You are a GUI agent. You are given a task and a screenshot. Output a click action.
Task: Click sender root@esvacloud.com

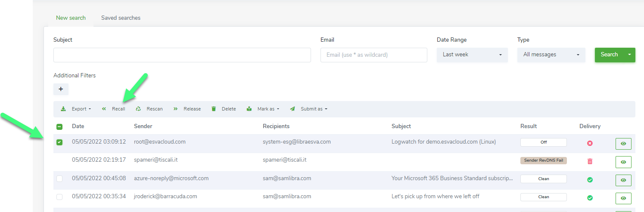point(159,141)
